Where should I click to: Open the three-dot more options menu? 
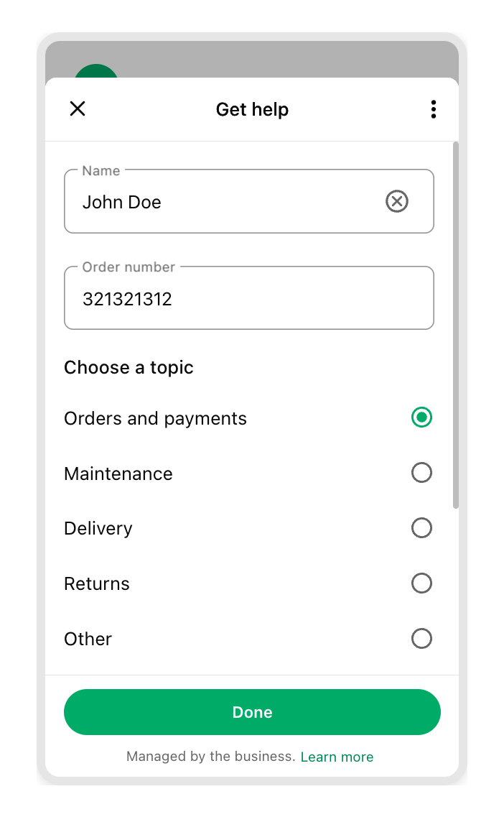433,109
